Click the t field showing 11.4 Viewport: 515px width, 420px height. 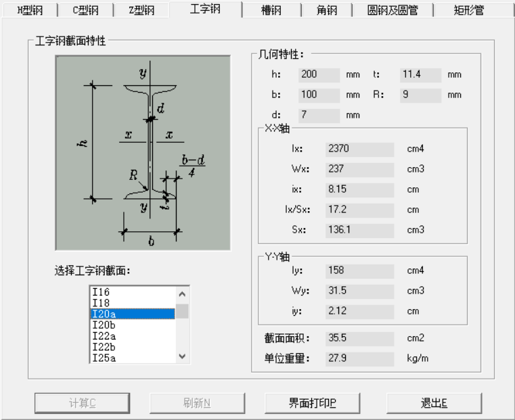tap(420, 75)
